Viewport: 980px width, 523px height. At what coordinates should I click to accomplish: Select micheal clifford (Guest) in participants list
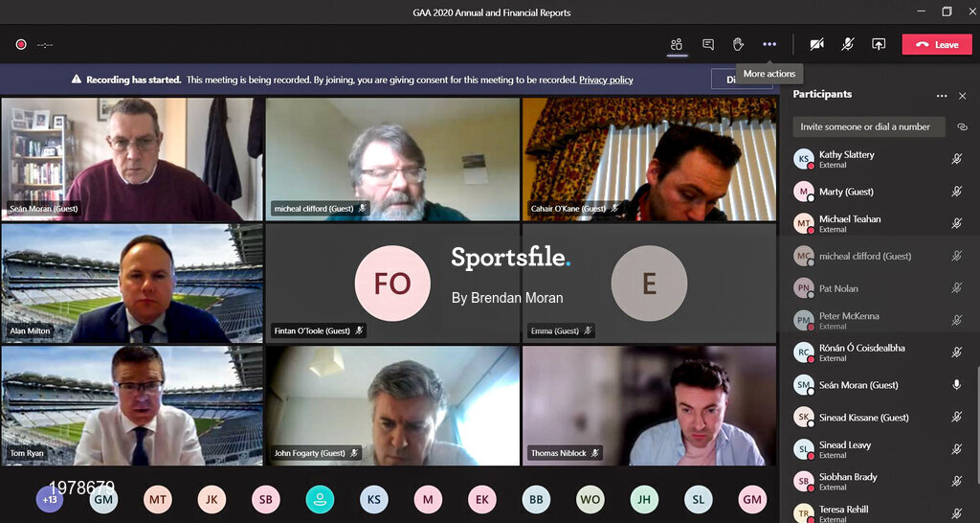880,256
